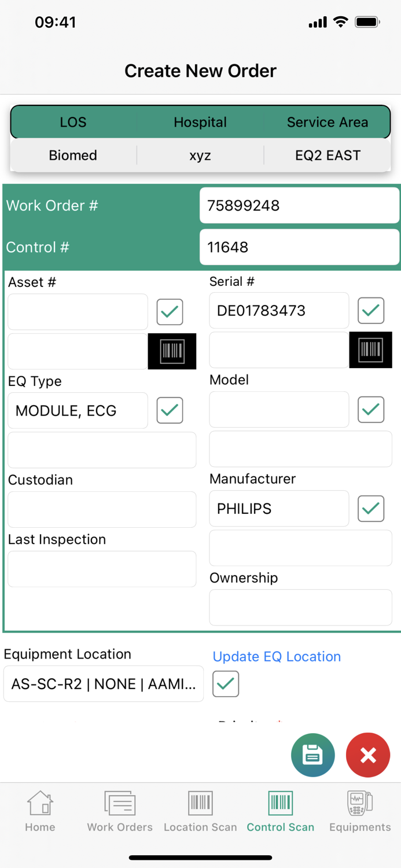Confirm the Equipment Location checkmark
This screenshot has height=868, width=401.
pos(226,683)
